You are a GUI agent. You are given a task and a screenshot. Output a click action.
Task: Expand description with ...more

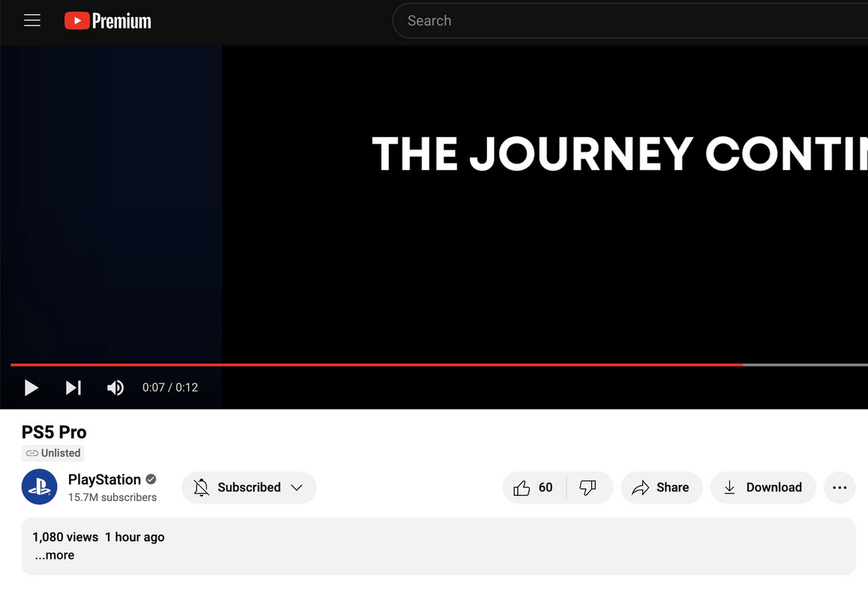[54, 554]
